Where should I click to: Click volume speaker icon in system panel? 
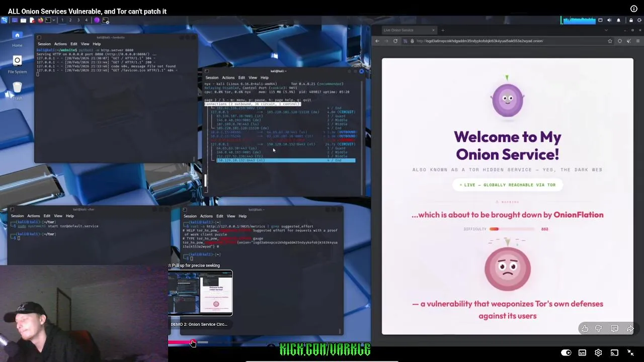609,20
